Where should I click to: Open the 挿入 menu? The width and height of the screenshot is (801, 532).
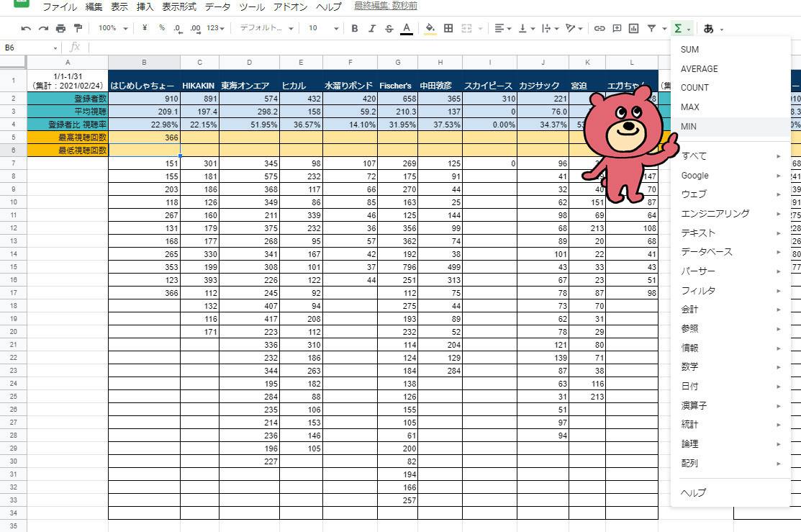click(145, 6)
